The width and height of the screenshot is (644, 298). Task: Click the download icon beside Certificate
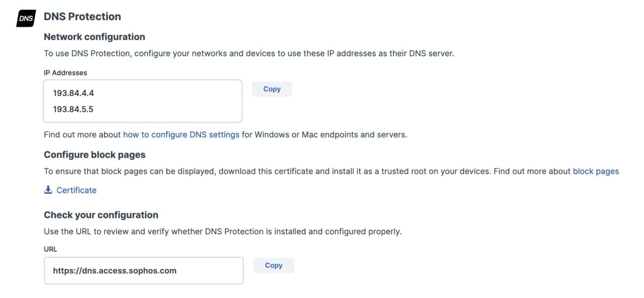pos(47,190)
